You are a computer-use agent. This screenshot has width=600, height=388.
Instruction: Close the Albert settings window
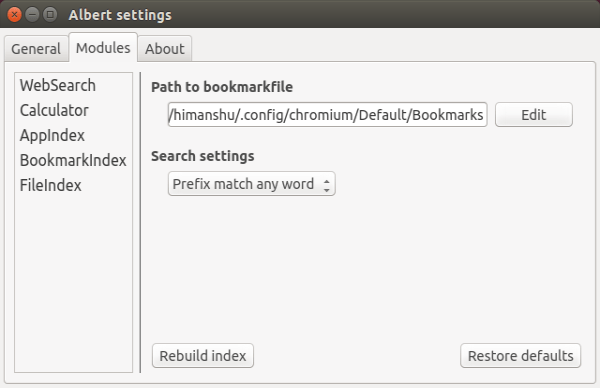click(15, 15)
